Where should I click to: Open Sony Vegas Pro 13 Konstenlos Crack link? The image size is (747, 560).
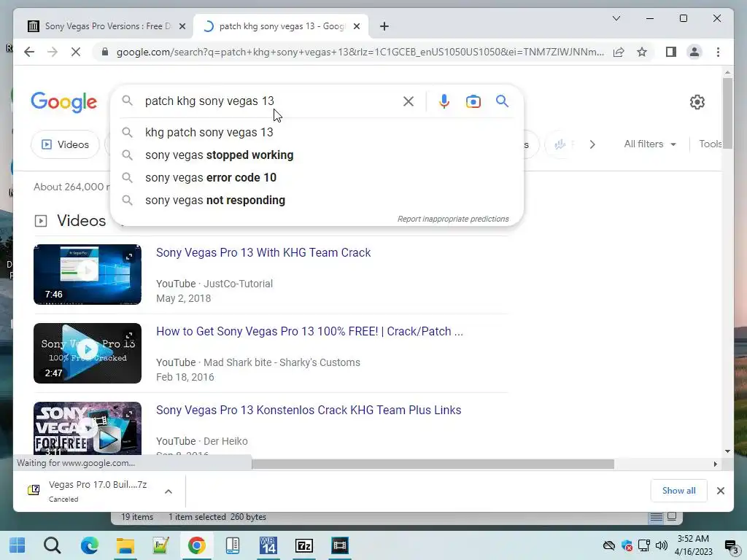[309, 410]
